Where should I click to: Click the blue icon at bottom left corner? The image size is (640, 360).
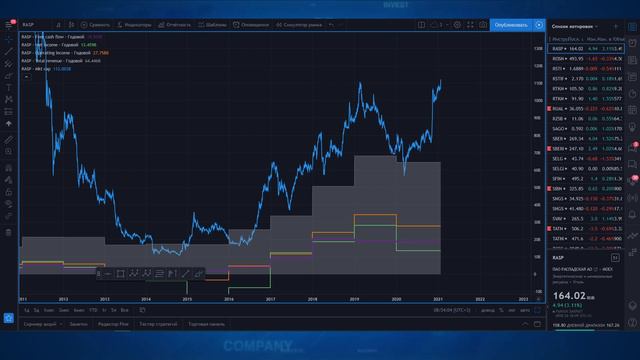click(9, 318)
